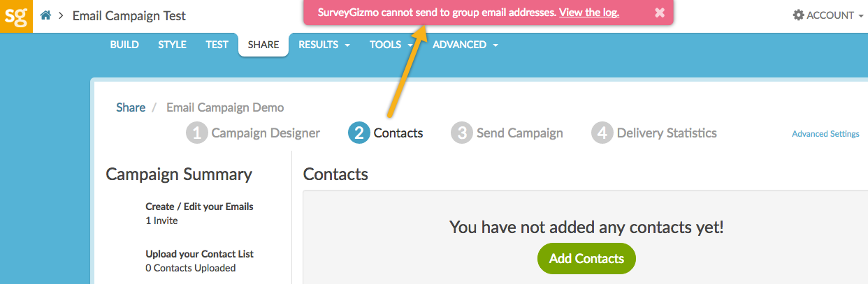
Task: Click the step 2 Contacts circle
Action: pyautogui.click(x=359, y=133)
